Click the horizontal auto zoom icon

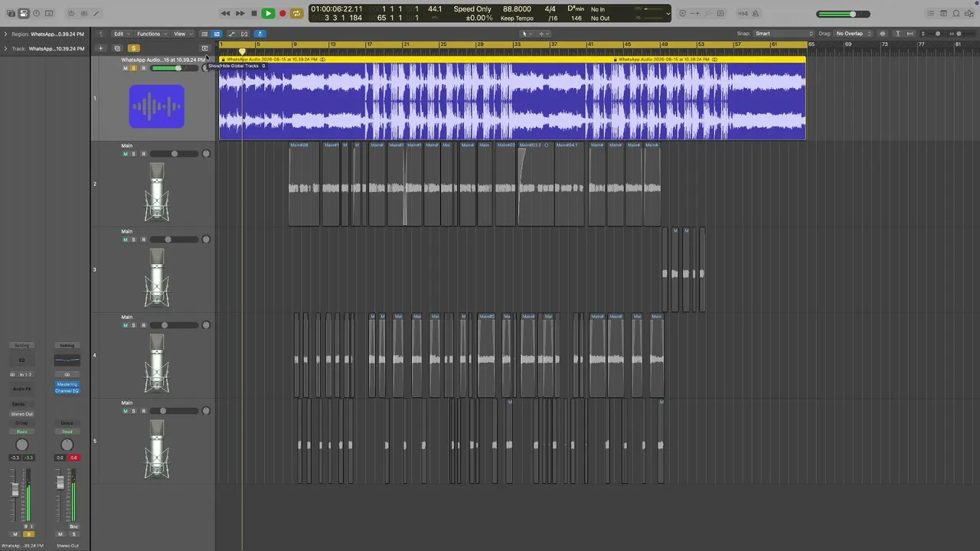point(910,34)
